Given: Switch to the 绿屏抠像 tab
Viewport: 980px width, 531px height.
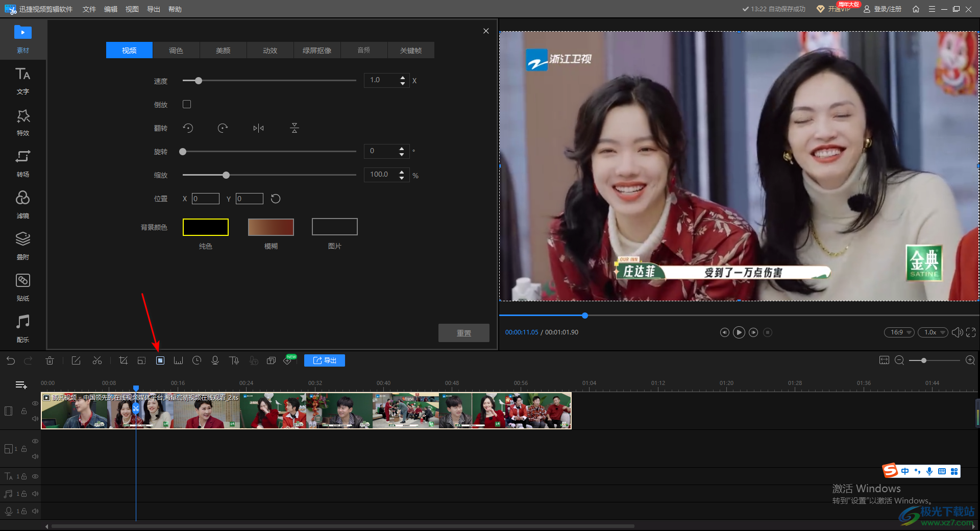Looking at the screenshot, I should [317, 50].
